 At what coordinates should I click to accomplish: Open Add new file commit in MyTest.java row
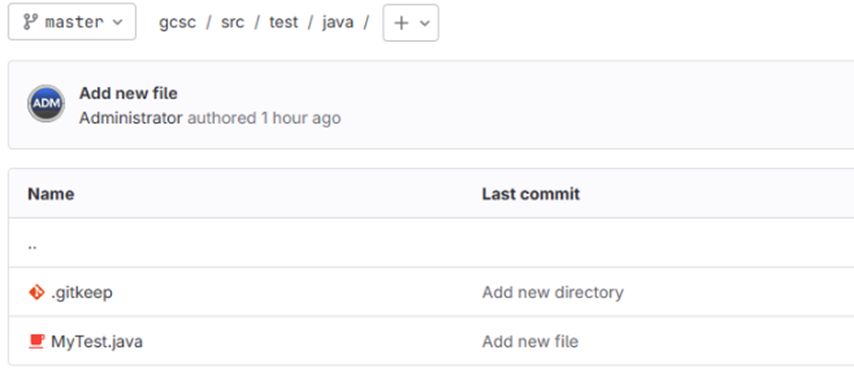pos(530,341)
